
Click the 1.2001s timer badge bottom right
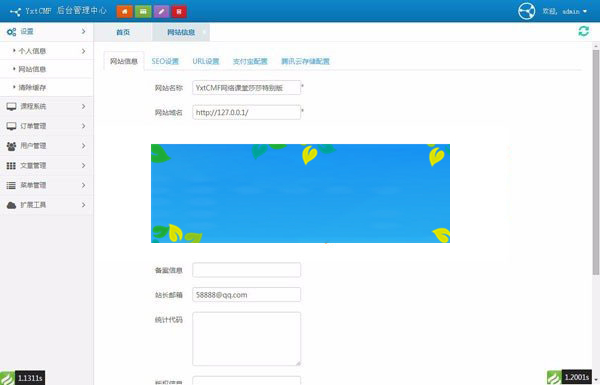(x=569, y=377)
